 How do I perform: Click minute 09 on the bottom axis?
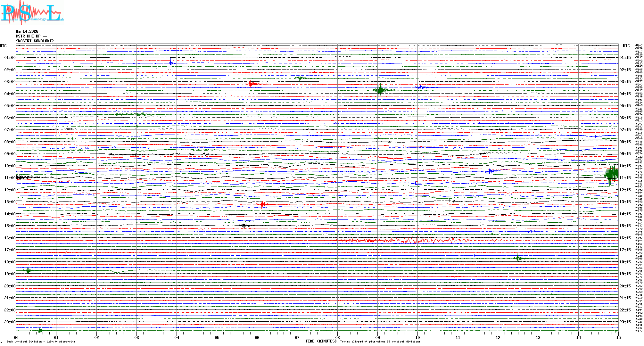click(x=377, y=337)
